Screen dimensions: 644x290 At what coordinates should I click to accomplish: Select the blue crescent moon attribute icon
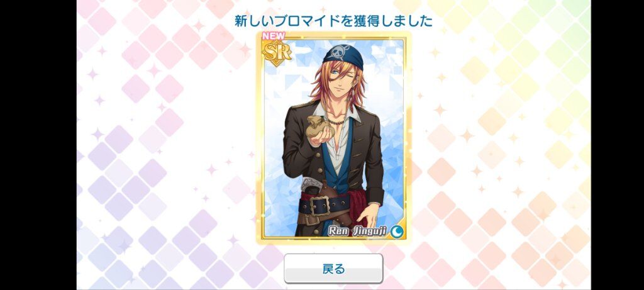[397, 231]
